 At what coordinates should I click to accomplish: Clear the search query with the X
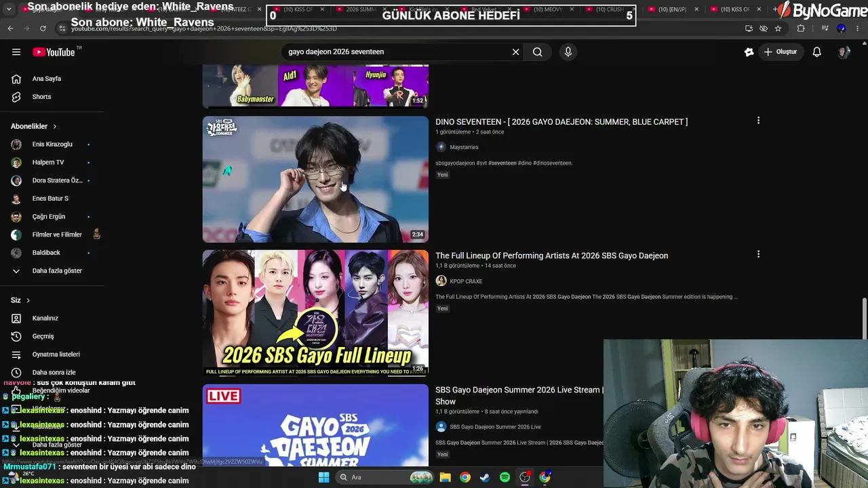[515, 52]
